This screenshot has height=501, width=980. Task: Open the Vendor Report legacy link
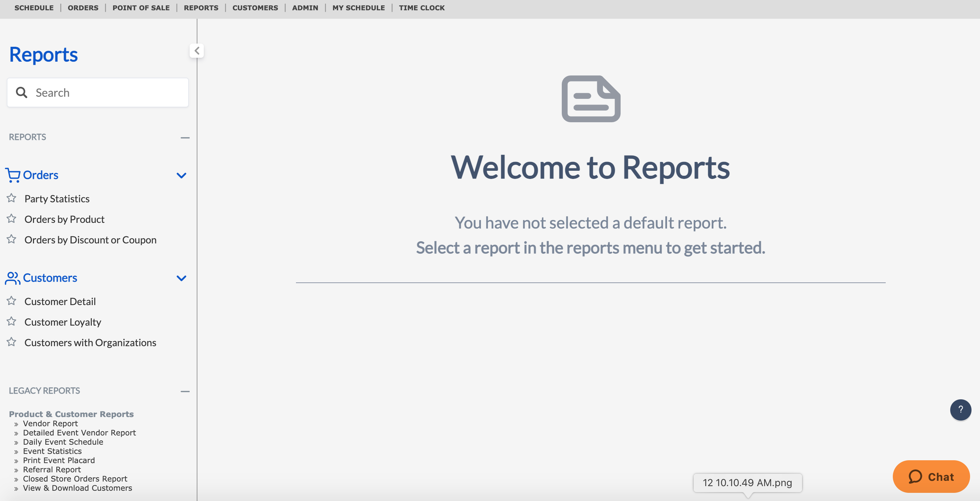(50, 423)
